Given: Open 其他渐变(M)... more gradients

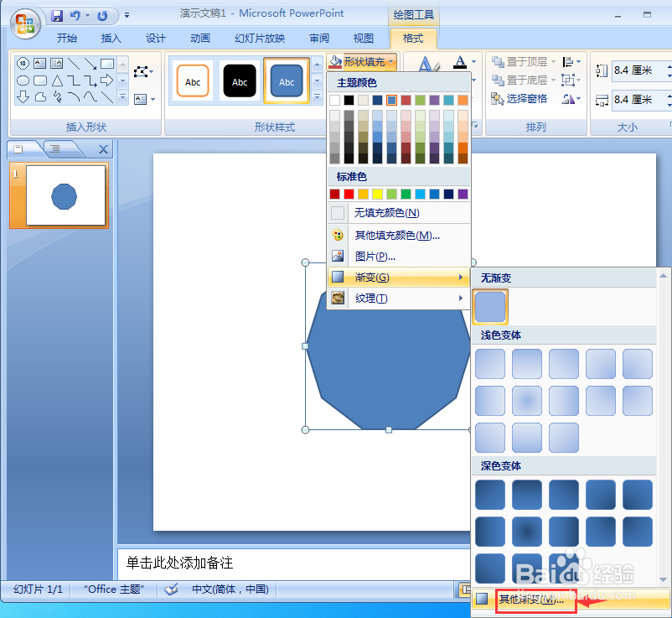Looking at the screenshot, I should (x=571, y=599).
